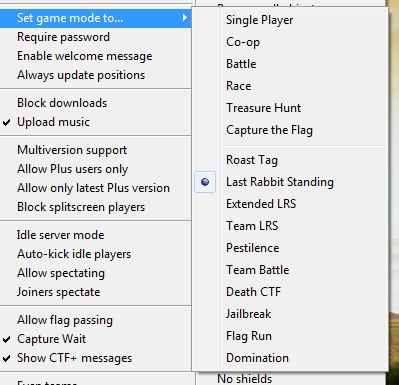Toggle Joiners spectate option
The height and width of the screenshot is (385, 399).
(95, 292)
